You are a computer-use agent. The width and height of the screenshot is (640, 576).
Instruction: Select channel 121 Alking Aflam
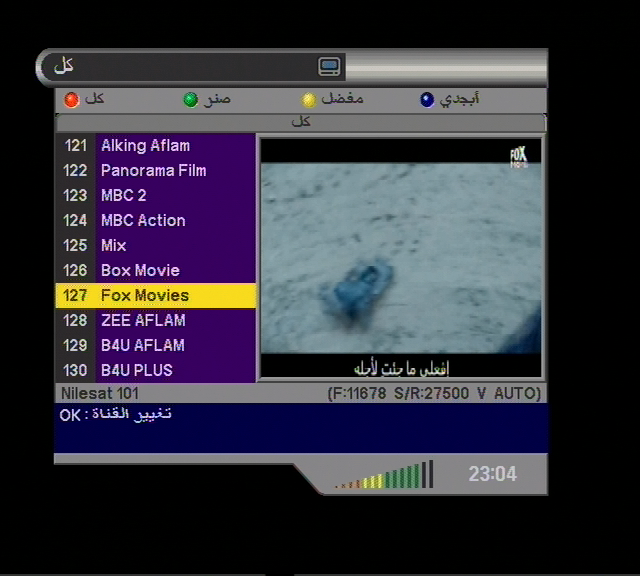pyautogui.click(x=156, y=146)
